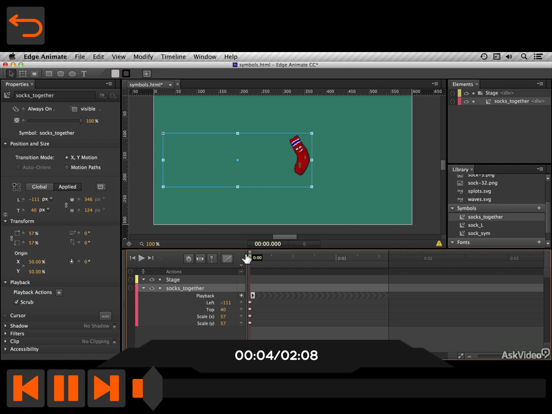Select the Motion Paths radio button

(x=67, y=167)
